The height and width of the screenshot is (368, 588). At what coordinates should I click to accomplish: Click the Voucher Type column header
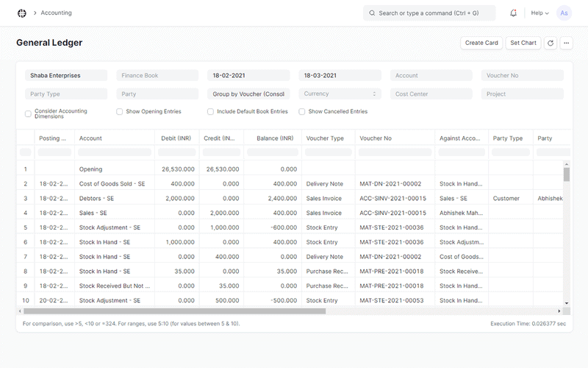(x=325, y=138)
